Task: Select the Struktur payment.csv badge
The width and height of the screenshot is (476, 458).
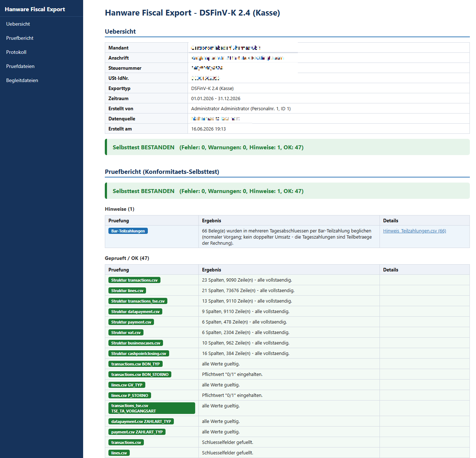Action: pos(131,322)
